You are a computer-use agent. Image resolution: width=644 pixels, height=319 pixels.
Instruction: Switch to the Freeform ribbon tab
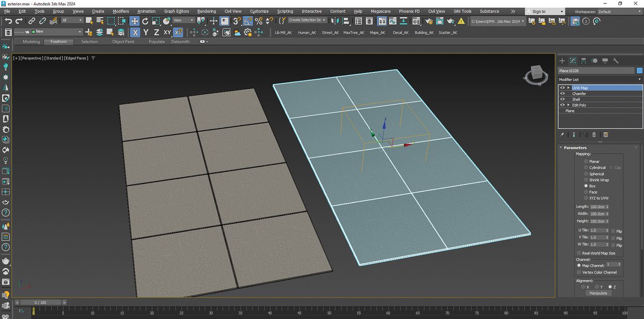click(58, 42)
